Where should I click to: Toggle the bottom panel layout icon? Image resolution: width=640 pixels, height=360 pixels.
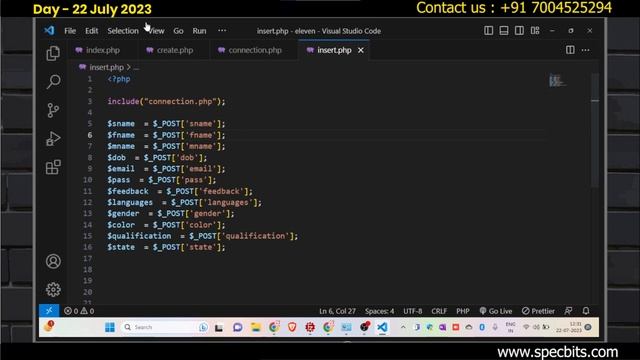click(x=504, y=31)
